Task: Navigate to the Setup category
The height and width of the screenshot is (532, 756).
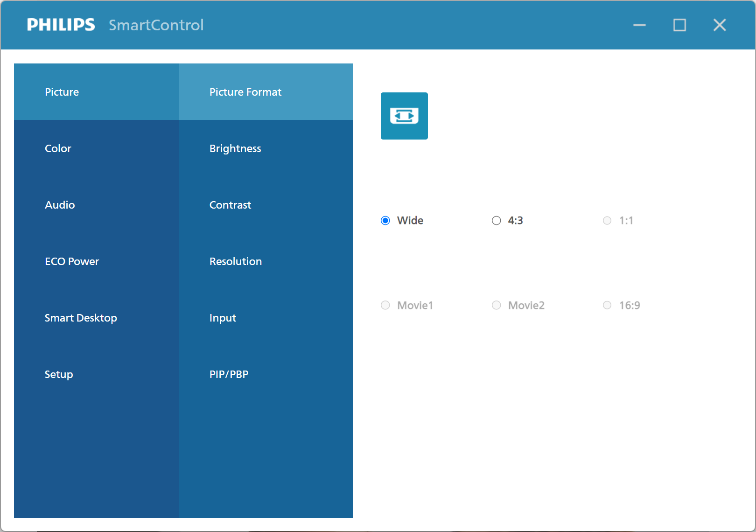Action: tap(96, 374)
